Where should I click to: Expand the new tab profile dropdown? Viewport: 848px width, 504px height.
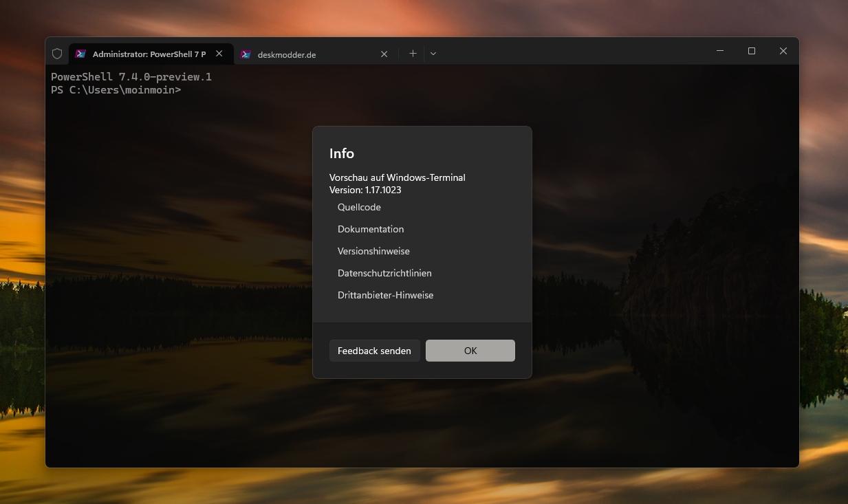click(x=433, y=54)
